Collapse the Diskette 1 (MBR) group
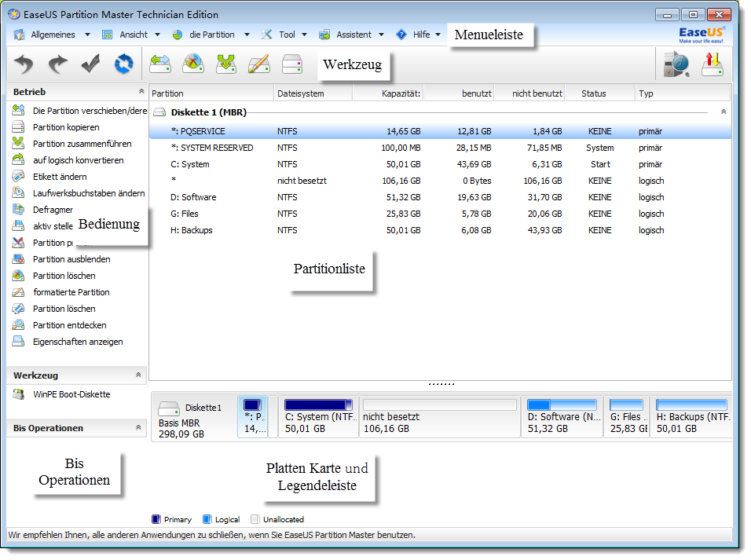 click(723, 112)
